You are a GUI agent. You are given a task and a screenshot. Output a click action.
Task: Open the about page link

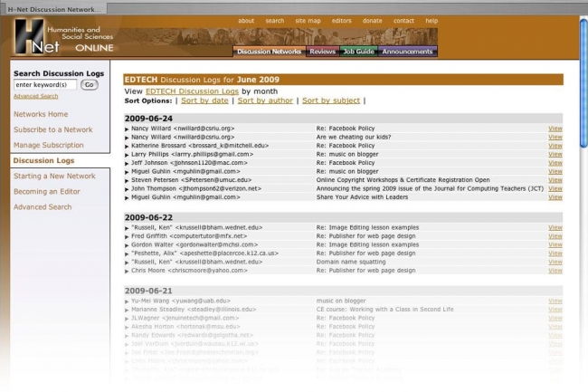(x=246, y=21)
